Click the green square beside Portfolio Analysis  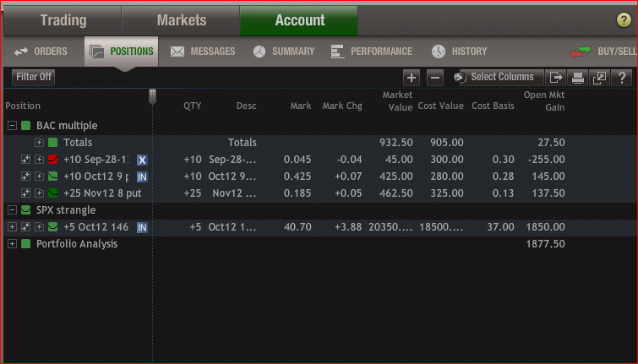(26, 243)
